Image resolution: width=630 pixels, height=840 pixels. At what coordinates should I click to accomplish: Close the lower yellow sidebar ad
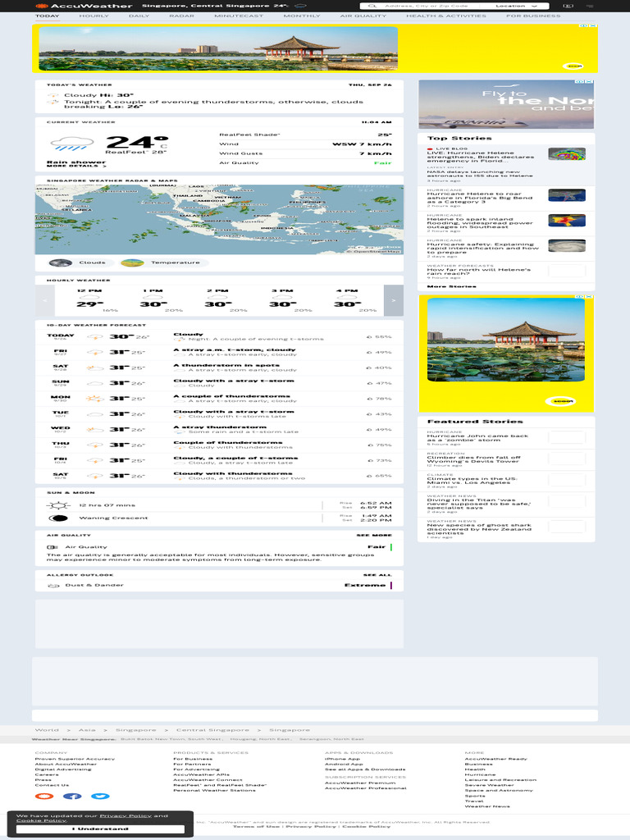click(x=589, y=296)
